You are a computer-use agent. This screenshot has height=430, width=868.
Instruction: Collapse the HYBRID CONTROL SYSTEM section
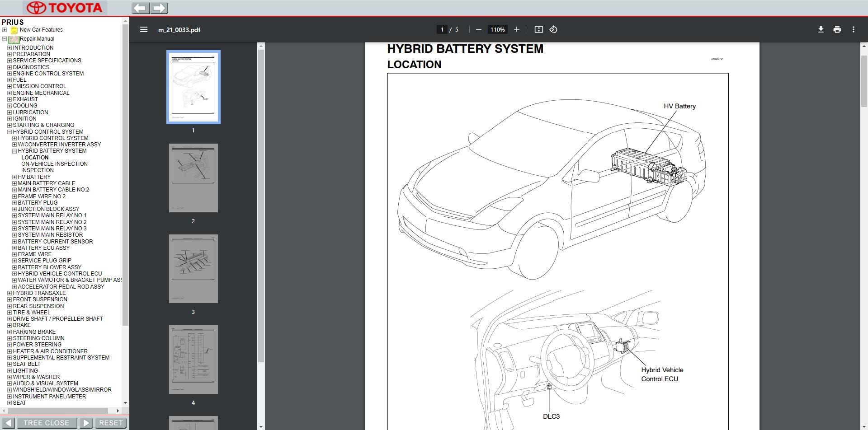point(9,132)
